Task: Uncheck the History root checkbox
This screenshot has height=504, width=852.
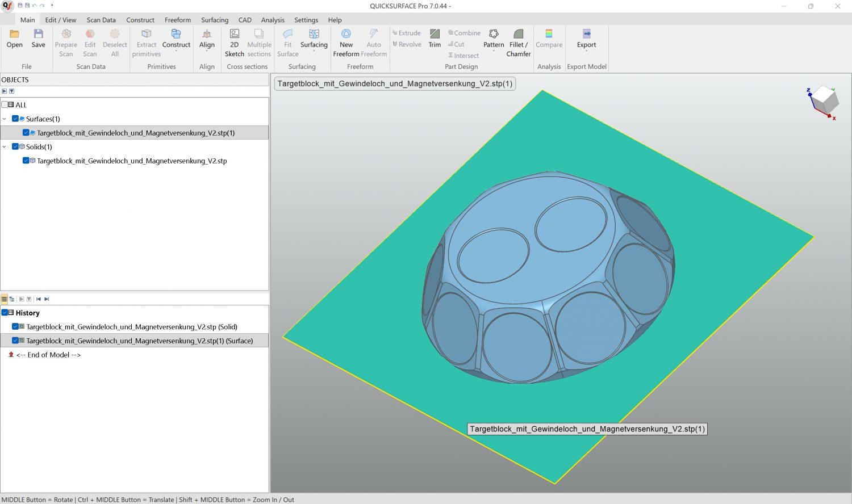Action: [x=5, y=313]
